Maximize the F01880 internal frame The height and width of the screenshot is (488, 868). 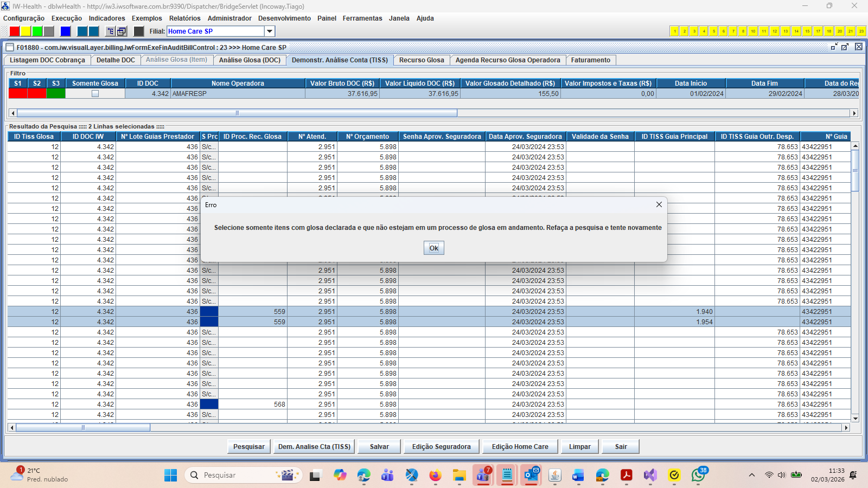coord(845,47)
